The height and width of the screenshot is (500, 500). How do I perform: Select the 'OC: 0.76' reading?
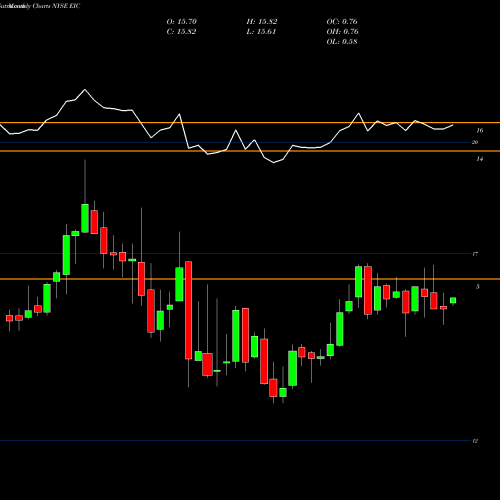click(x=342, y=22)
